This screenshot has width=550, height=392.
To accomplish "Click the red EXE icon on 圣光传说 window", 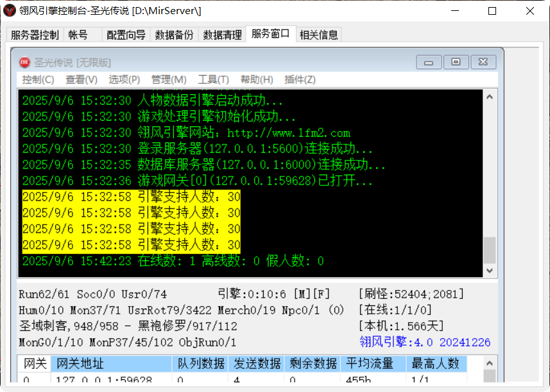I will pyautogui.click(x=24, y=61).
